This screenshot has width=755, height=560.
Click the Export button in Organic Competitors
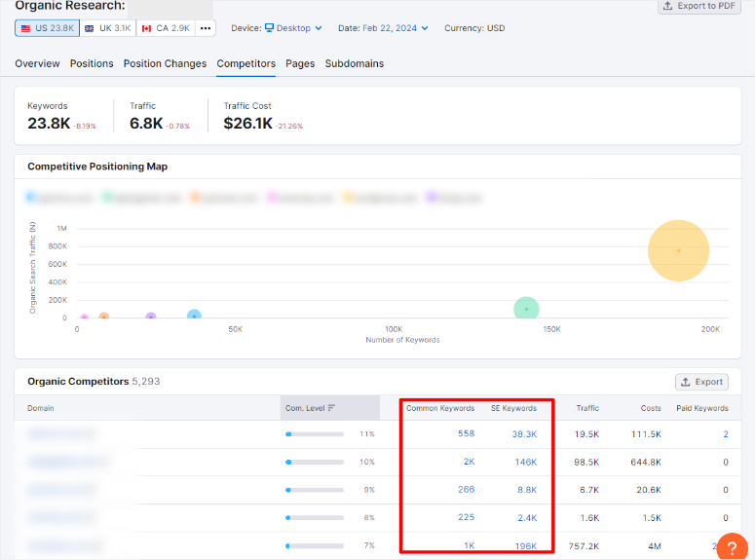(701, 382)
